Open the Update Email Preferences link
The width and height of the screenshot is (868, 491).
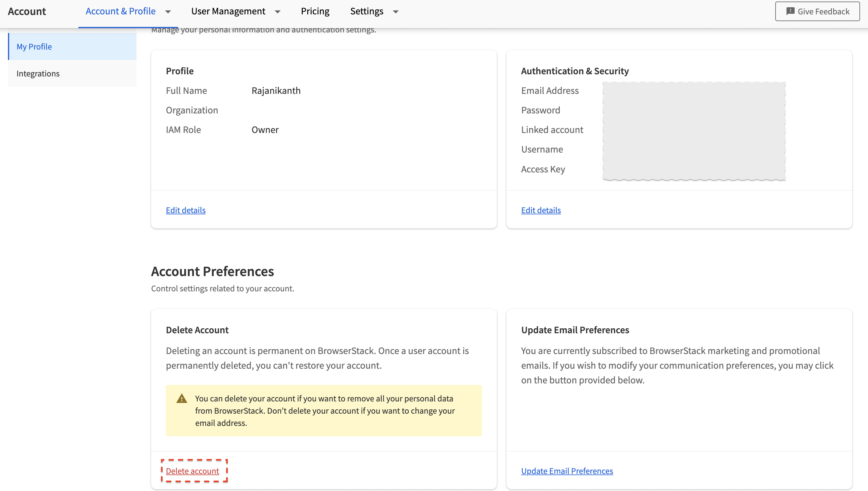[x=567, y=471]
